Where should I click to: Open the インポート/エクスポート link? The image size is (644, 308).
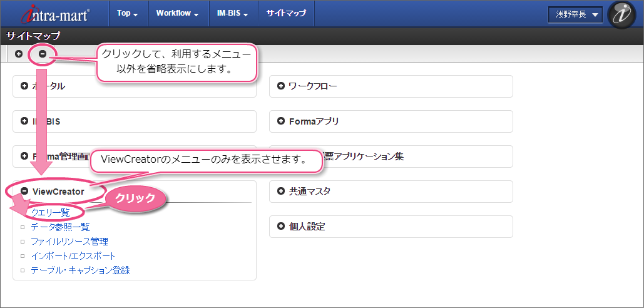coord(73,256)
